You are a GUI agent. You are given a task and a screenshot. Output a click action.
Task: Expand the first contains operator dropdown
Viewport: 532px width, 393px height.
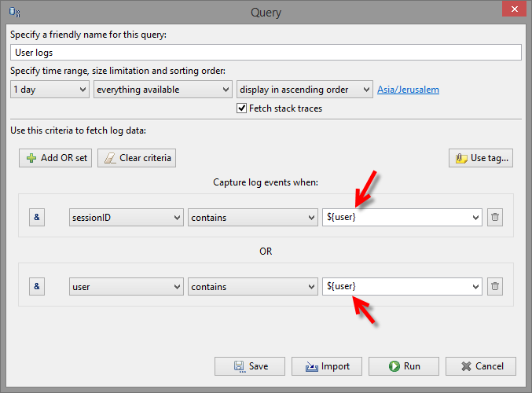tap(253, 218)
